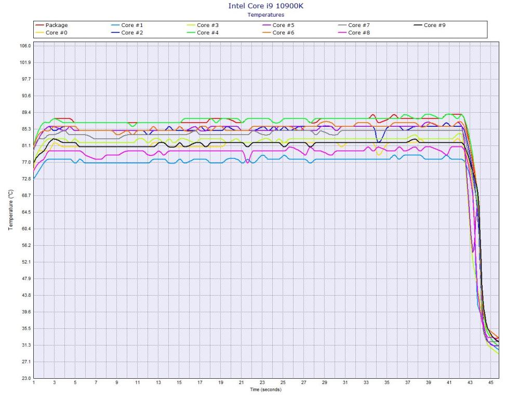Click the Package legend entry
Screen dimensions: 532x399
56,25
